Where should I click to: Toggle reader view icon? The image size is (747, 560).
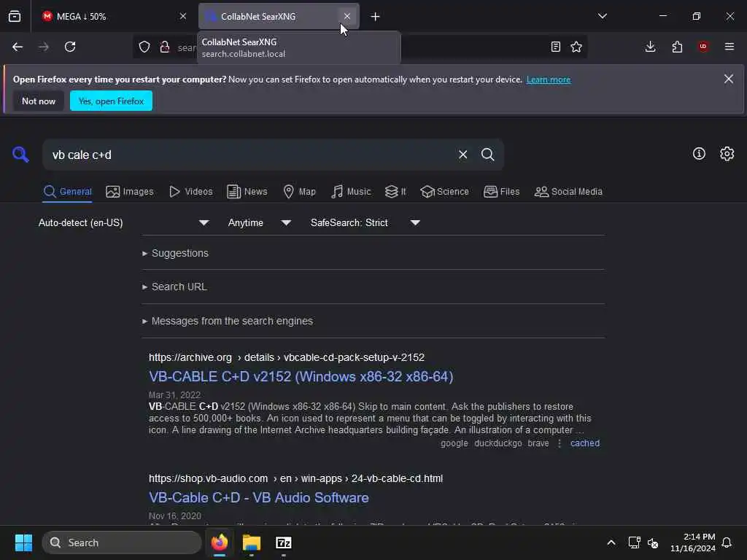click(555, 47)
